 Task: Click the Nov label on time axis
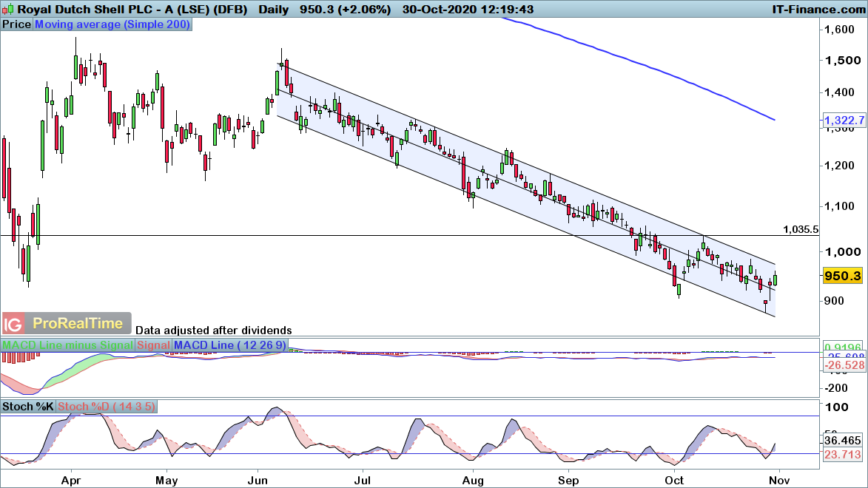pos(779,481)
